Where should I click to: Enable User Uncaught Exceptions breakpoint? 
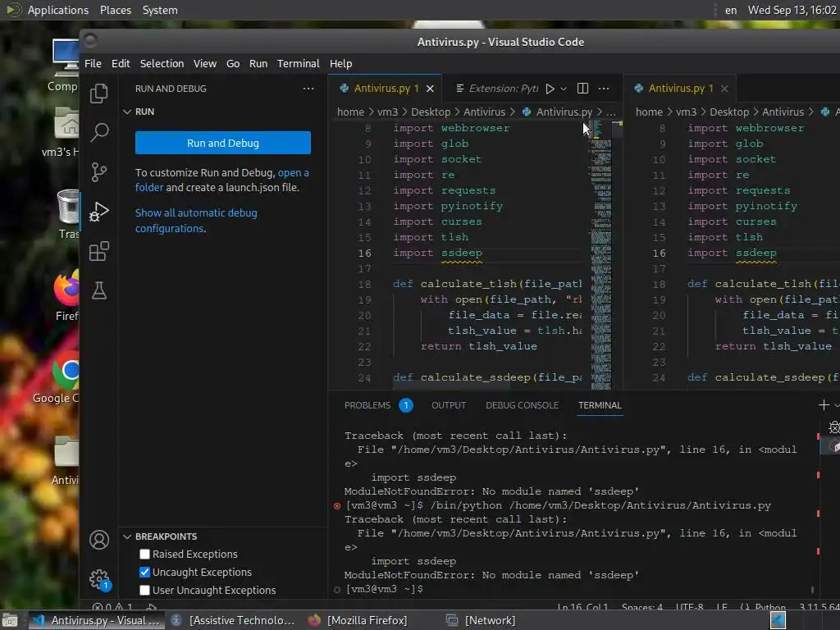click(x=144, y=590)
